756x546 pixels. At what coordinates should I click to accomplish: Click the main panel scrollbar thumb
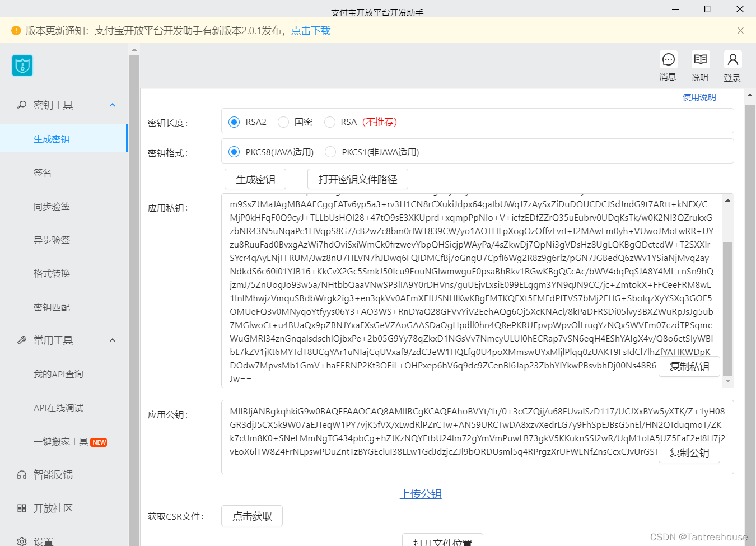point(750,325)
